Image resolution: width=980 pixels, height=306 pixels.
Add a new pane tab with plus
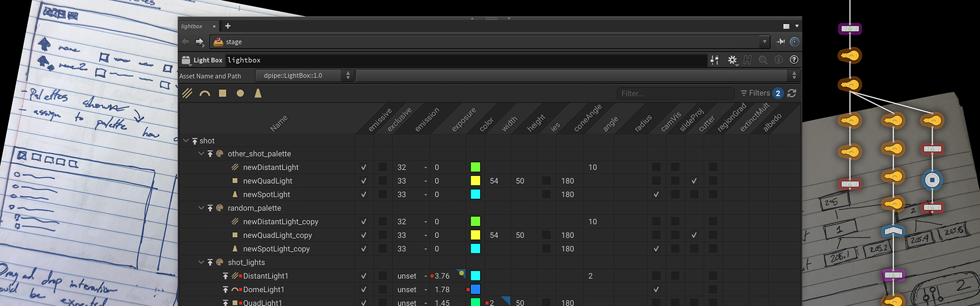point(228,26)
